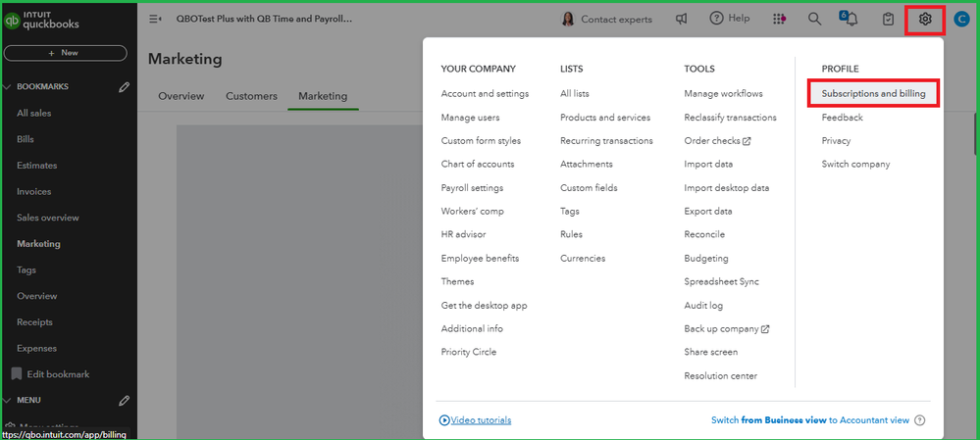Select Chart of accounts in settings menu
980x440 pixels.
point(478,164)
